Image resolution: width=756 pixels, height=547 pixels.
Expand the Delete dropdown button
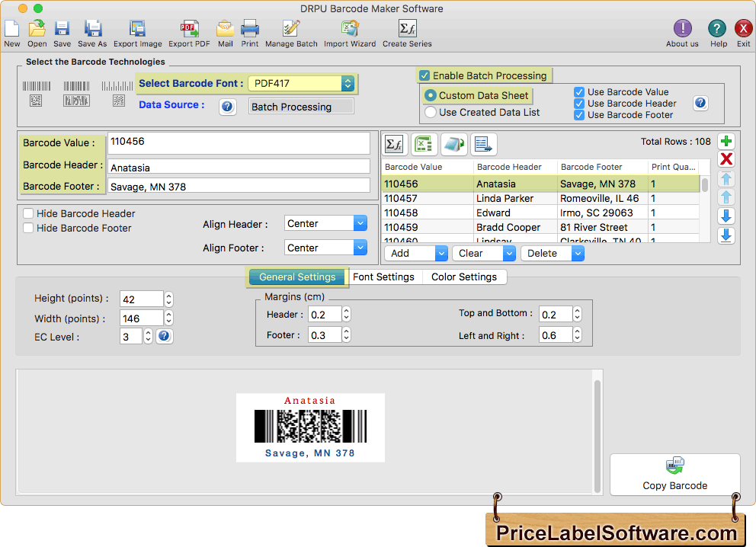click(x=578, y=253)
